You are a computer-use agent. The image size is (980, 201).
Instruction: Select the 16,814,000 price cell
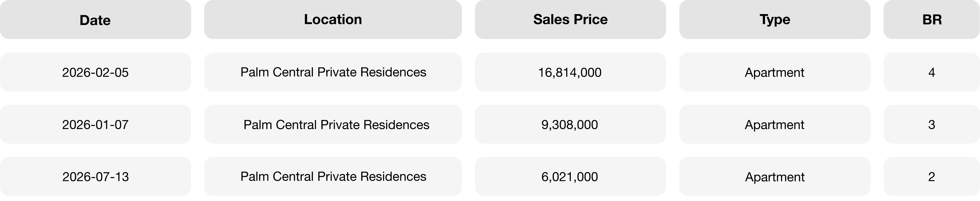click(570, 72)
